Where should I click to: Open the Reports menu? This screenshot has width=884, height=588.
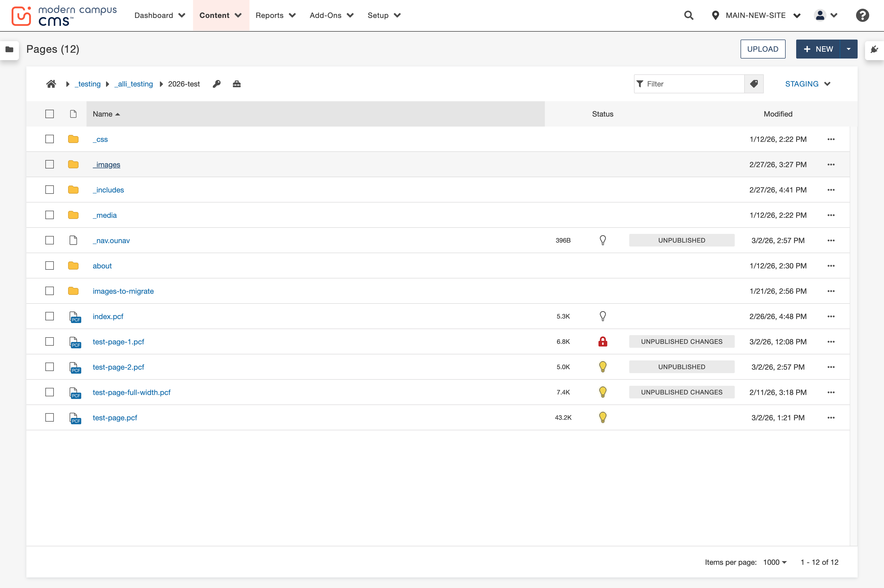(x=276, y=15)
